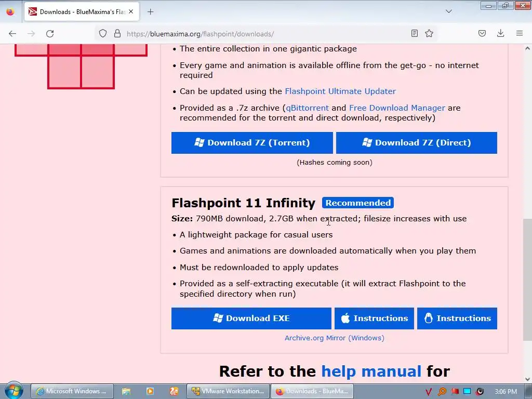
Task: Open the Firefox hamburger menu
Action: tap(520, 33)
